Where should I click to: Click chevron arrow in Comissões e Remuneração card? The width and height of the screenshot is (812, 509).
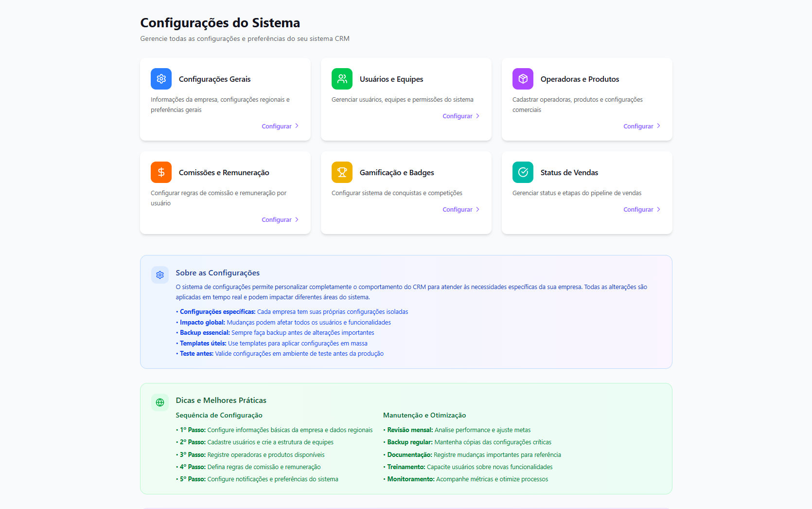tap(297, 219)
